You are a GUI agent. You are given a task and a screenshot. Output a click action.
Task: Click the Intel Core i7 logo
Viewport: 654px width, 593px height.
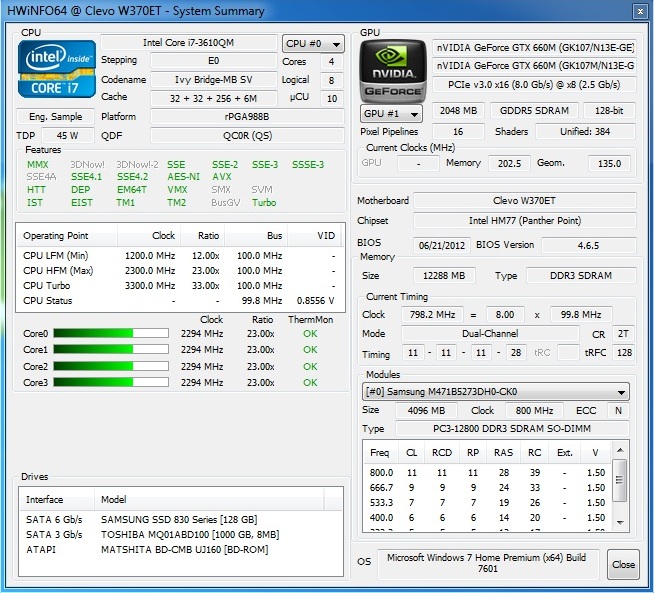[57, 69]
